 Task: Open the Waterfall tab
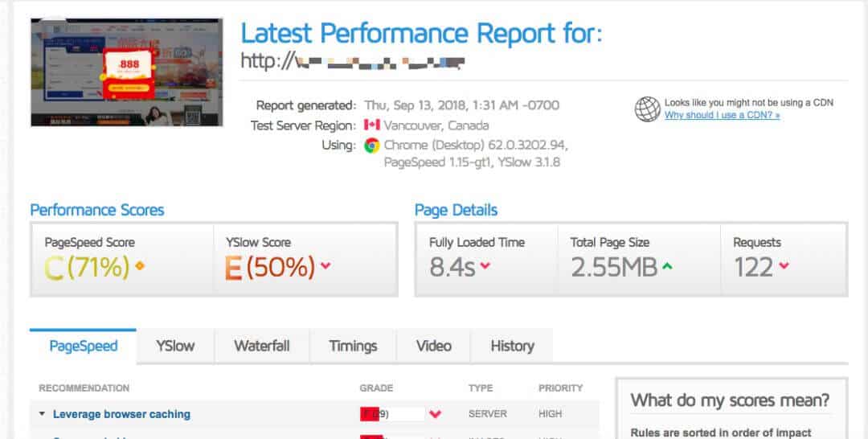tap(262, 346)
